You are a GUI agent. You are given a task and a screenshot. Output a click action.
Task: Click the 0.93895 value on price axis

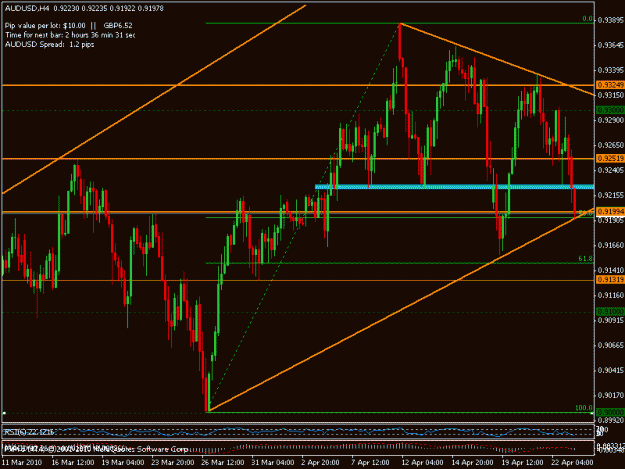611,20
